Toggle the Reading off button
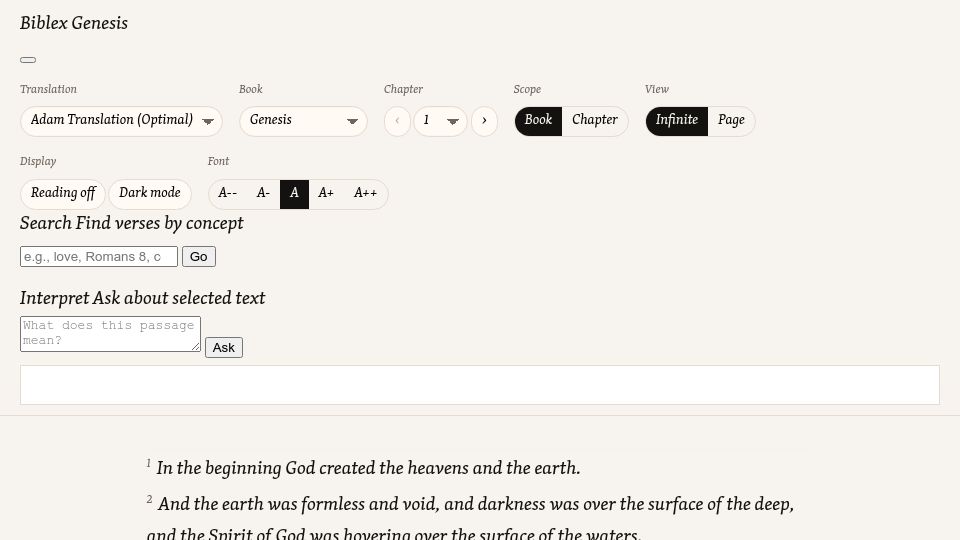 point(63,193)
